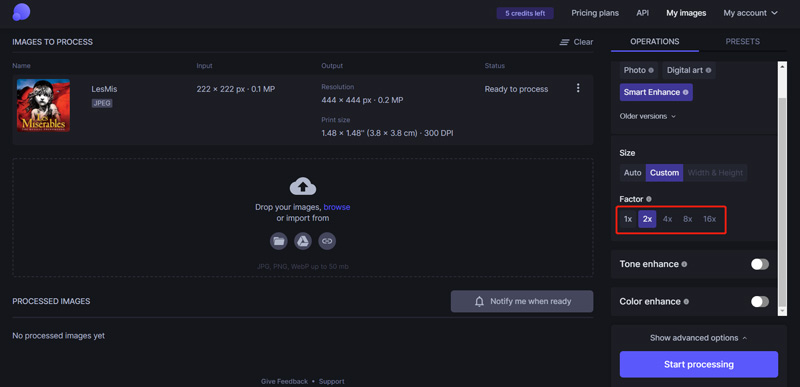Click the LesMis poster thumbnail
Viewport: 800px width, 387px height.
[x=43, y=106]
